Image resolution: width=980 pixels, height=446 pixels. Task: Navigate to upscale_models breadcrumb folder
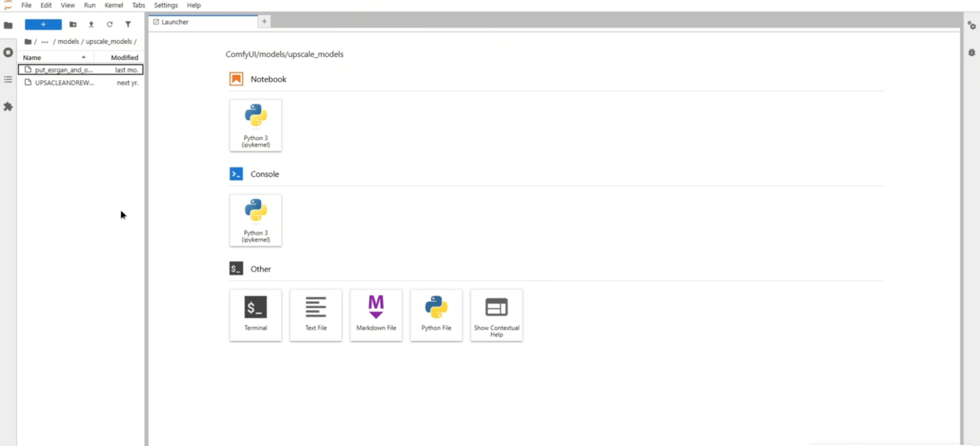tap(109, 42)
